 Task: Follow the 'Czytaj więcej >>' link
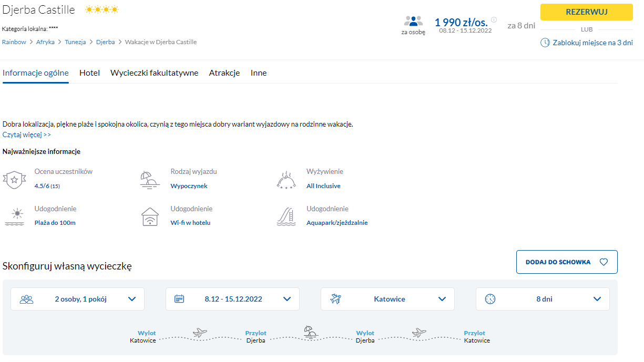(x=27, y=135)
